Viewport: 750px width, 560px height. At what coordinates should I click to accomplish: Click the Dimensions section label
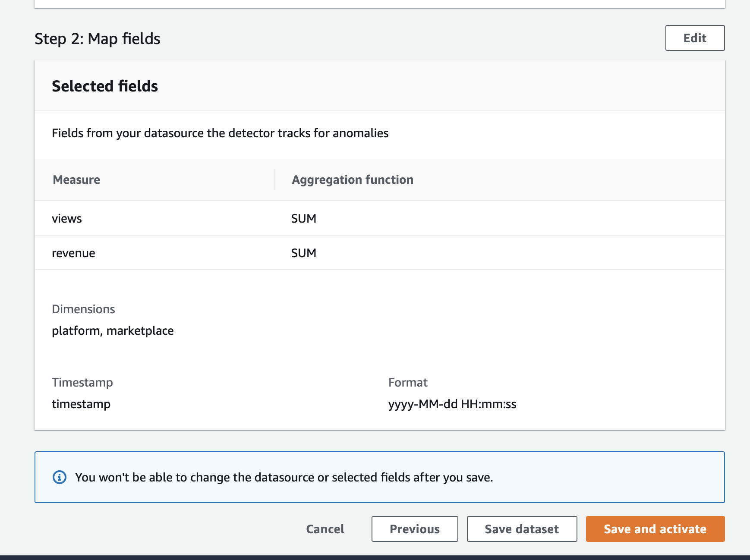pos(83,309)
